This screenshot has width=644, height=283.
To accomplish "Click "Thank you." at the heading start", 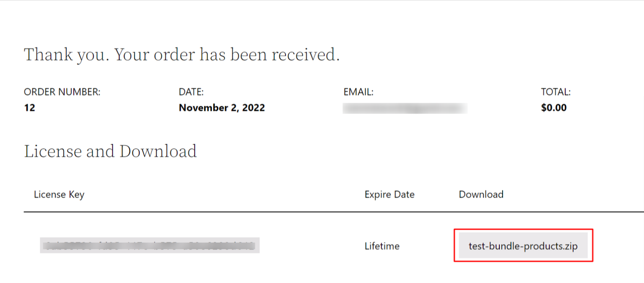I will tap(65, 55).
